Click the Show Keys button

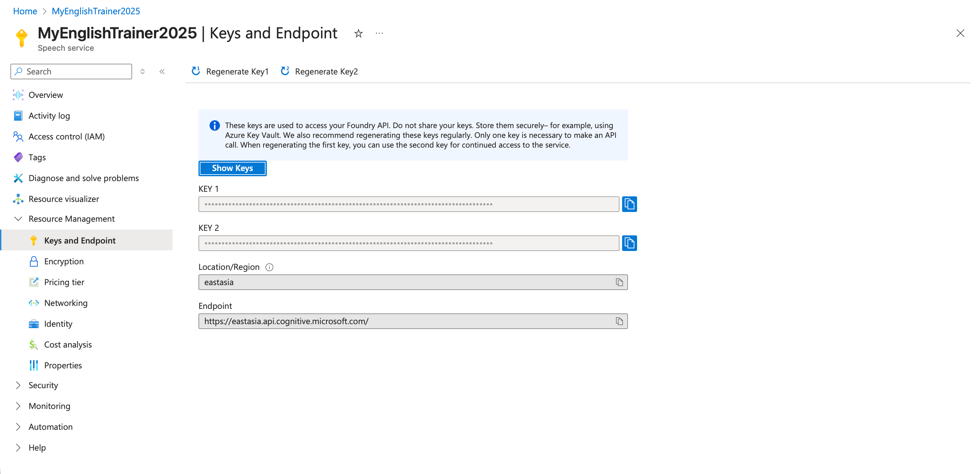(x=232, y=168)
